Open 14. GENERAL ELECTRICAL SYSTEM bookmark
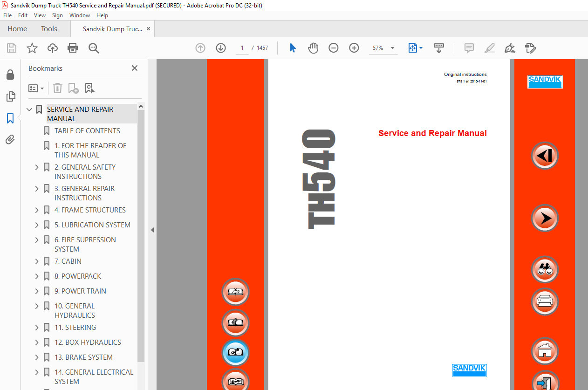 pos(94,376)
